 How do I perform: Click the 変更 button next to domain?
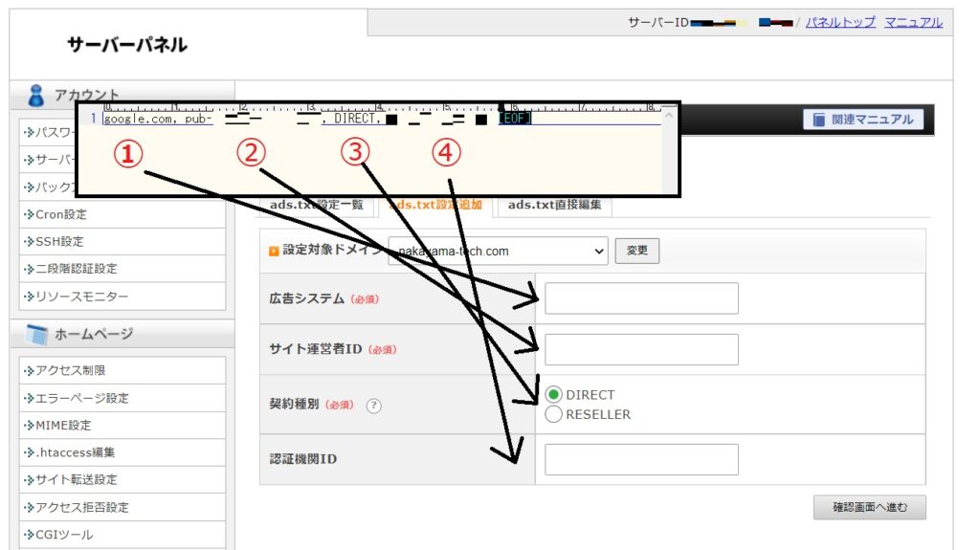636,252
